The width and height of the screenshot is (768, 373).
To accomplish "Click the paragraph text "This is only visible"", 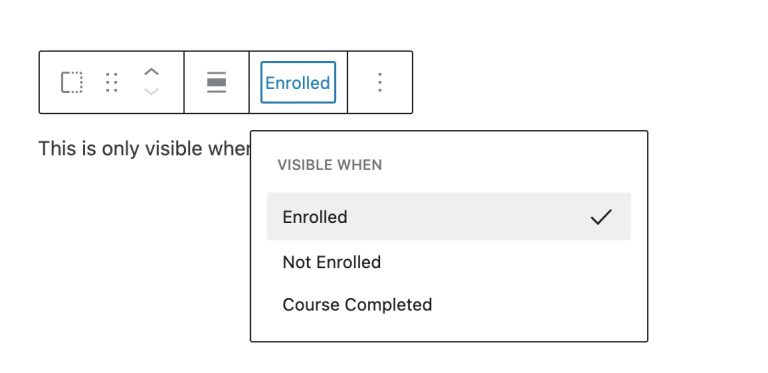I will coord(120,148).
